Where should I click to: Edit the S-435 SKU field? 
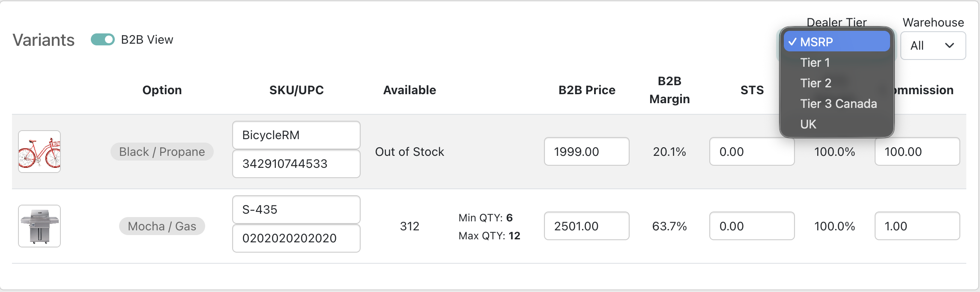296,210
